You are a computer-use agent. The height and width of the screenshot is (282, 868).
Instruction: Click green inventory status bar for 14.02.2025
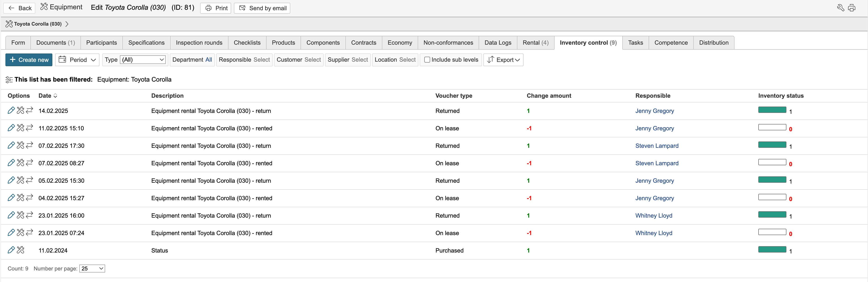point(772,110)
